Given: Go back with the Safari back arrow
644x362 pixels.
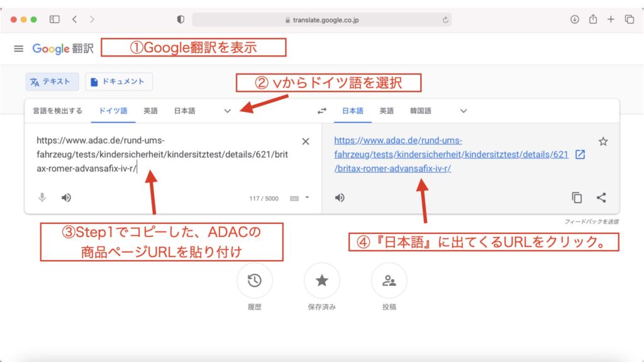Looking at the screenshot, I should 74,19.
